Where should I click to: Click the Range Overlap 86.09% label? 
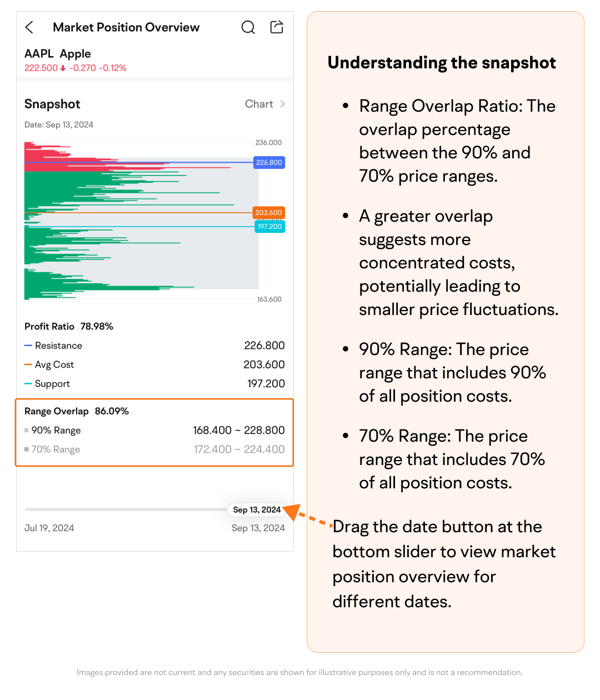77,411
